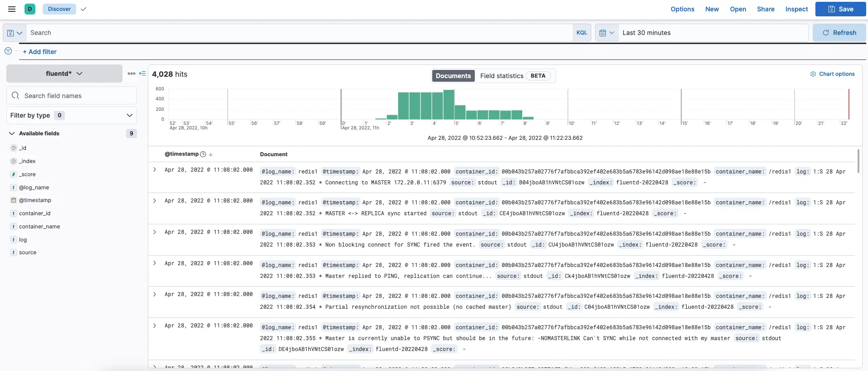The image size is (868, 371).
Task: Click the tallest histogram bar near 4'
Action: click(449, 104)
